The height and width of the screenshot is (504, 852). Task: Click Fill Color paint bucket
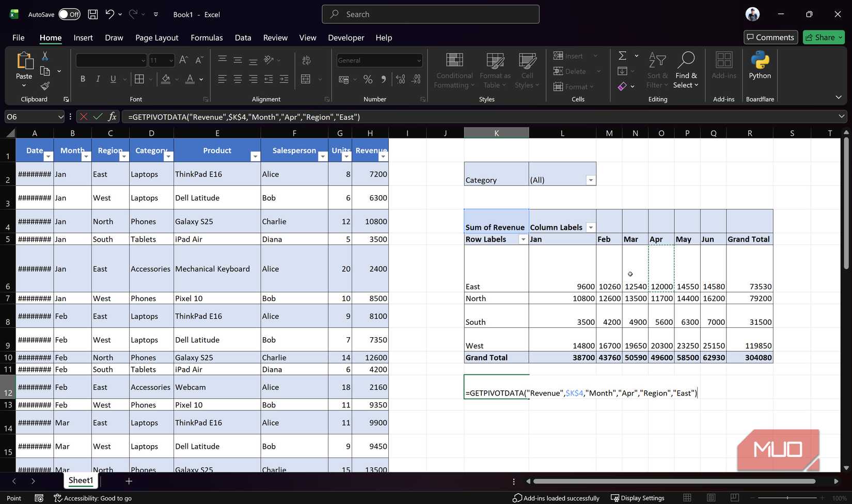point(166,79)
